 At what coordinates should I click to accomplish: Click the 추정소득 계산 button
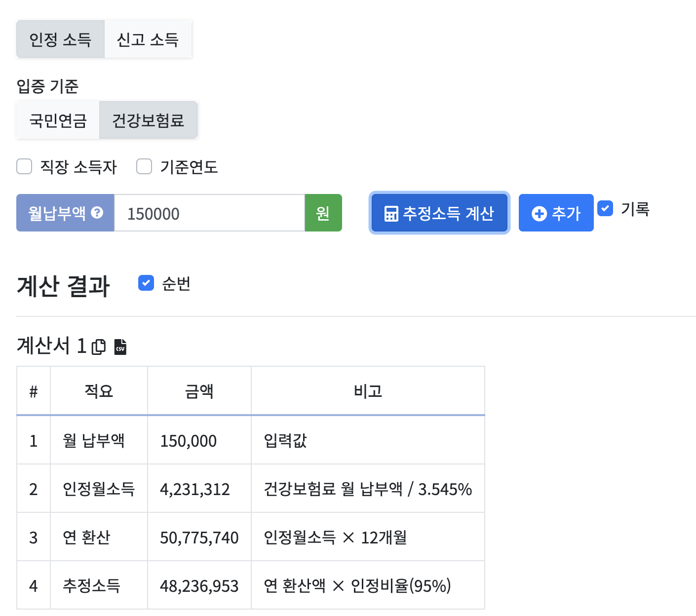click(439, 213)
